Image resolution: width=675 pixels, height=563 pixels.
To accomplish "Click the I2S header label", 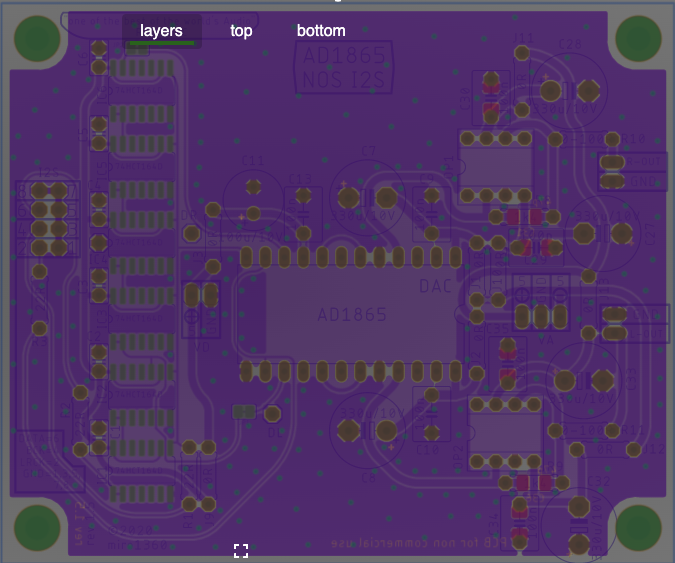I will click(x=49, y=173).
